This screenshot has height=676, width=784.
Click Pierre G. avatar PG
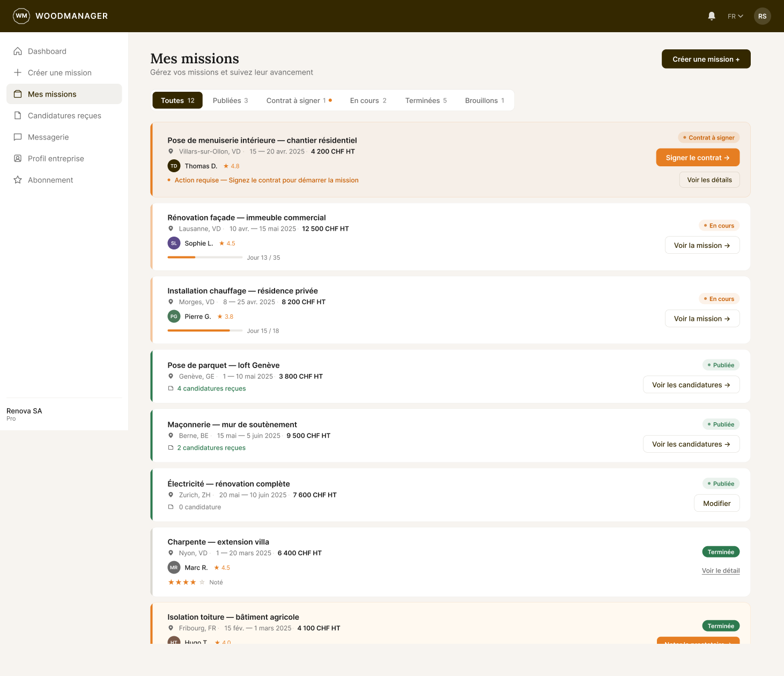pyautogui.click(x=174, y=317)
